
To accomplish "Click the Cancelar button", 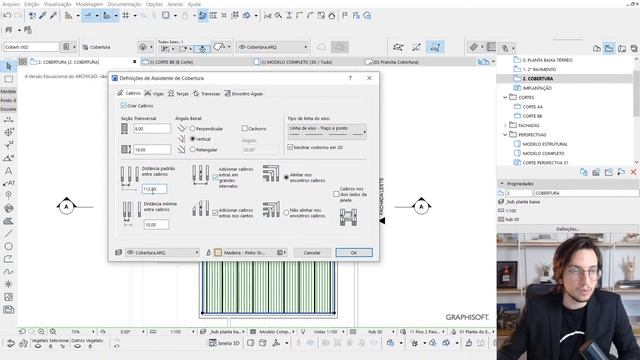I will pos(312,253).
